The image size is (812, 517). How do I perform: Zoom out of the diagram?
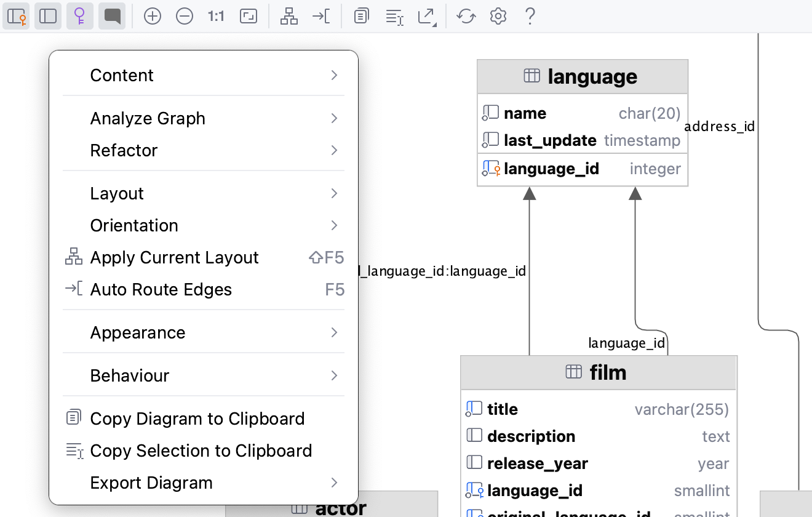coord(185,16)
